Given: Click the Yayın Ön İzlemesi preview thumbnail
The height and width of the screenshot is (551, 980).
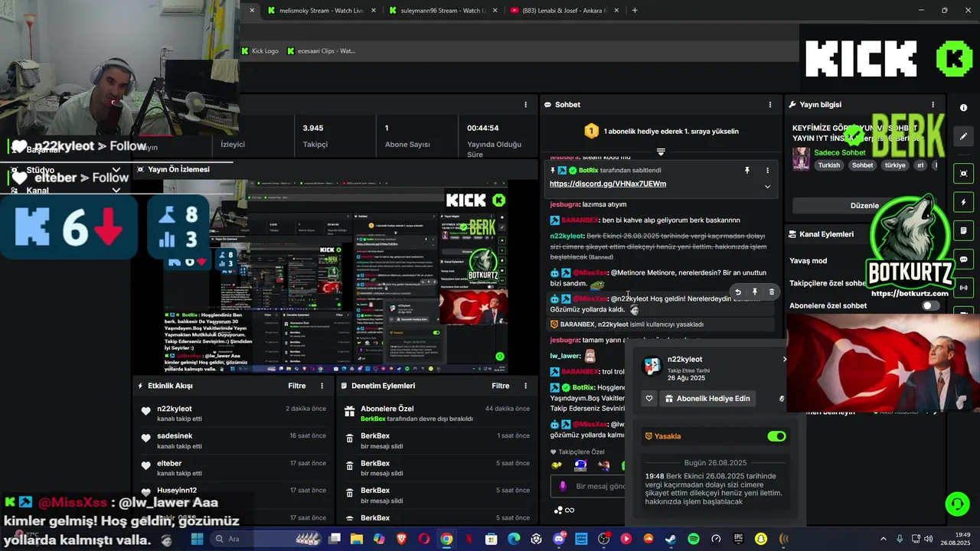Looking at the screenshot, I should (x=337, y=277).
